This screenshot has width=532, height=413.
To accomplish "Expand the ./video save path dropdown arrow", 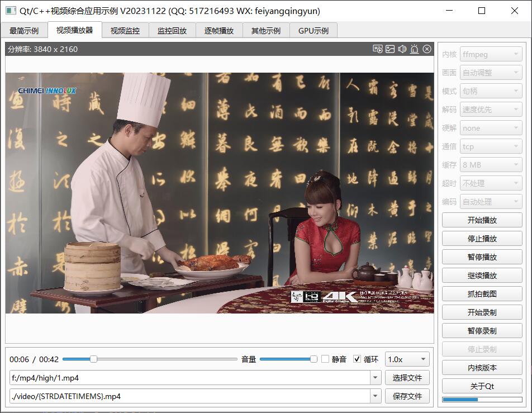I will tap(375, 396).
